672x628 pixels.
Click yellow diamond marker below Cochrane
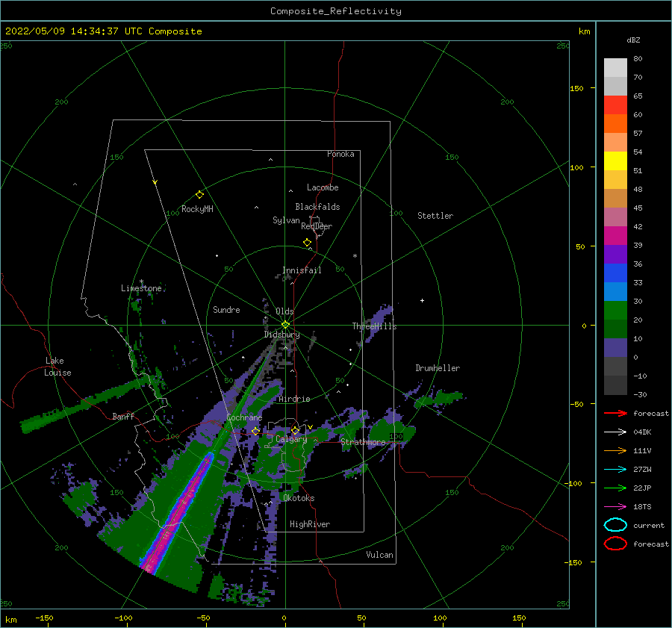click(x=255, y=431)
